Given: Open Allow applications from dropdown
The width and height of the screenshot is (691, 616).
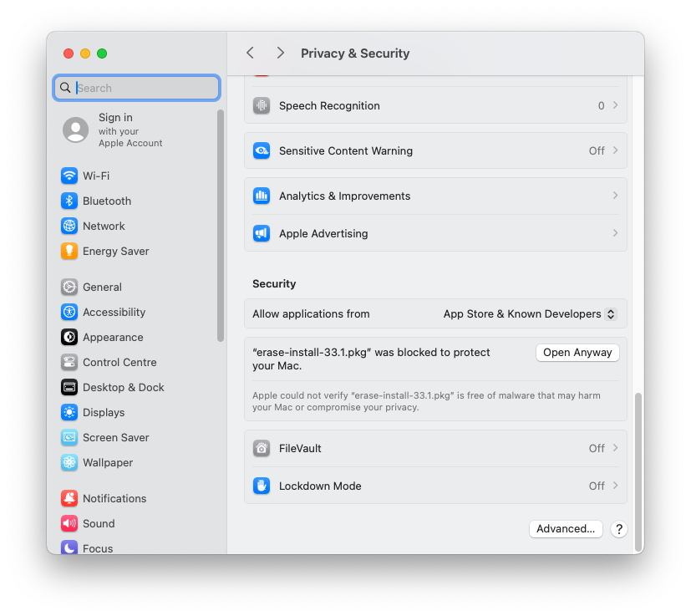Looking at the screenshot, I should (530, 314).
